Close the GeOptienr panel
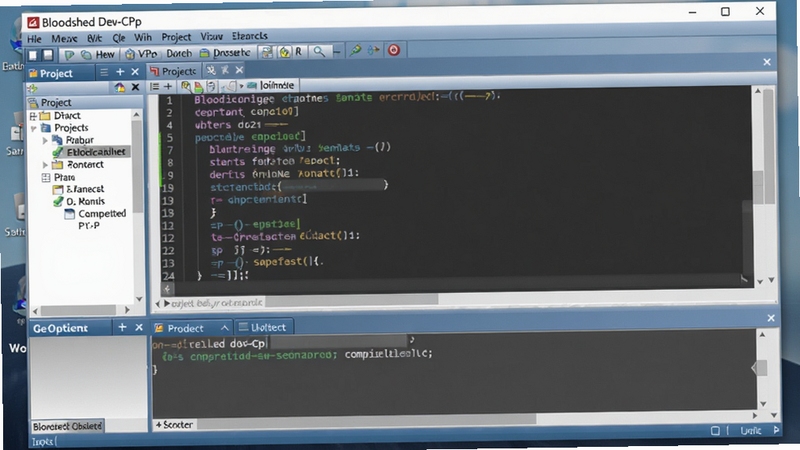800x450 pixels. tap(139, 328)
